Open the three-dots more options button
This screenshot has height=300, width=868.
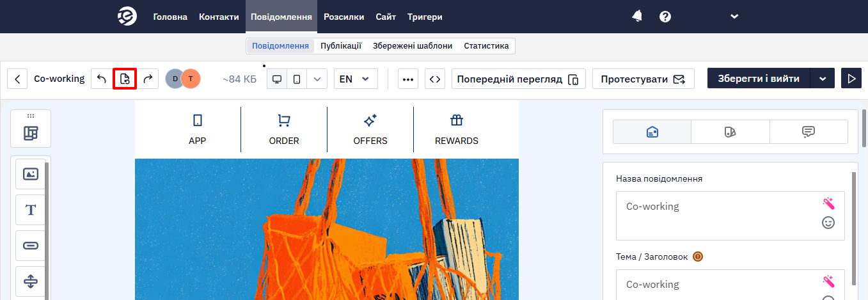tap(408, 79)
